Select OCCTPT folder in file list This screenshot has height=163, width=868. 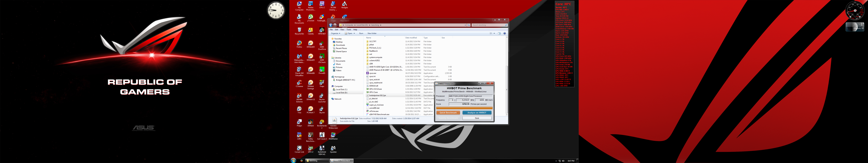(x=373, y=42)
